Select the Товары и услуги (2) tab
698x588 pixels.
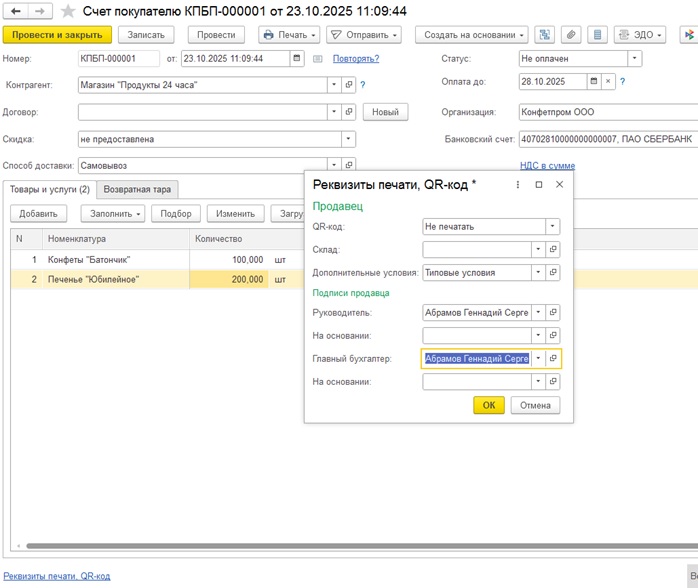click(50, 189)
